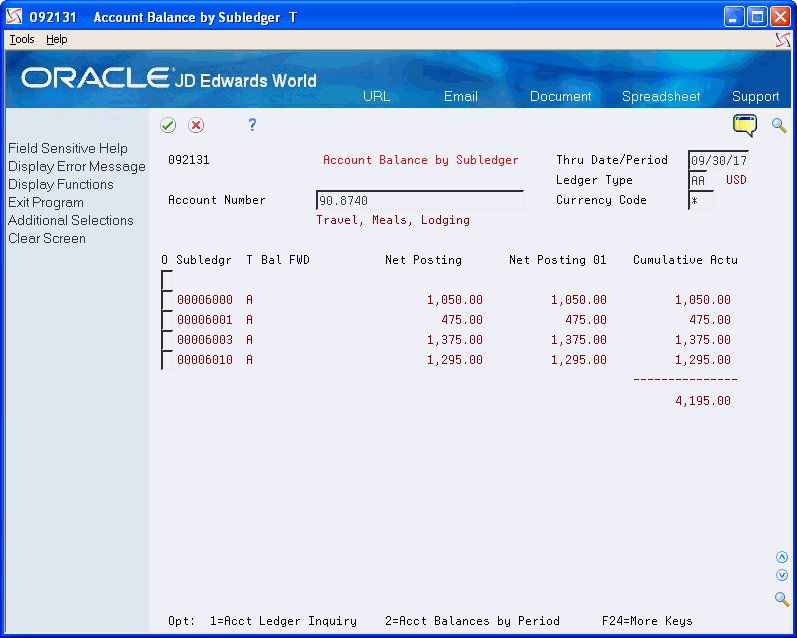Click the Document link in banner
Image resolution: width=797 pixels, height=638 pixels.
(x=561, y=97)
